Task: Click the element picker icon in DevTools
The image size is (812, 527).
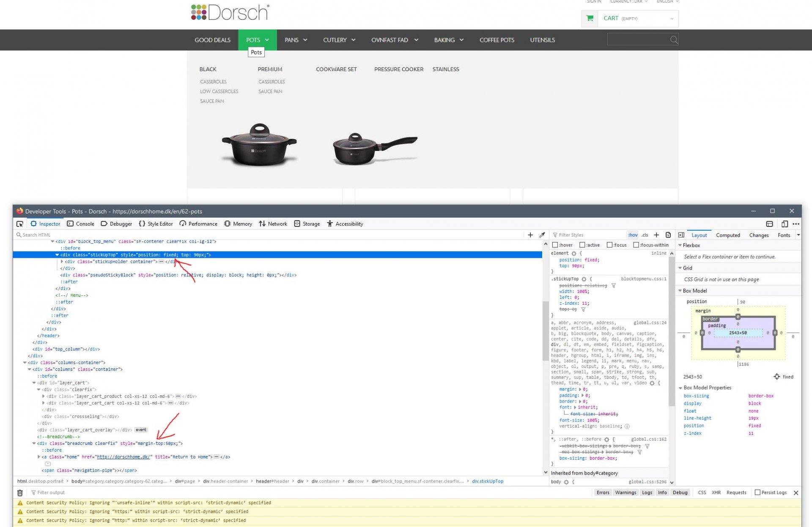Action: click(x=20, y=224)
